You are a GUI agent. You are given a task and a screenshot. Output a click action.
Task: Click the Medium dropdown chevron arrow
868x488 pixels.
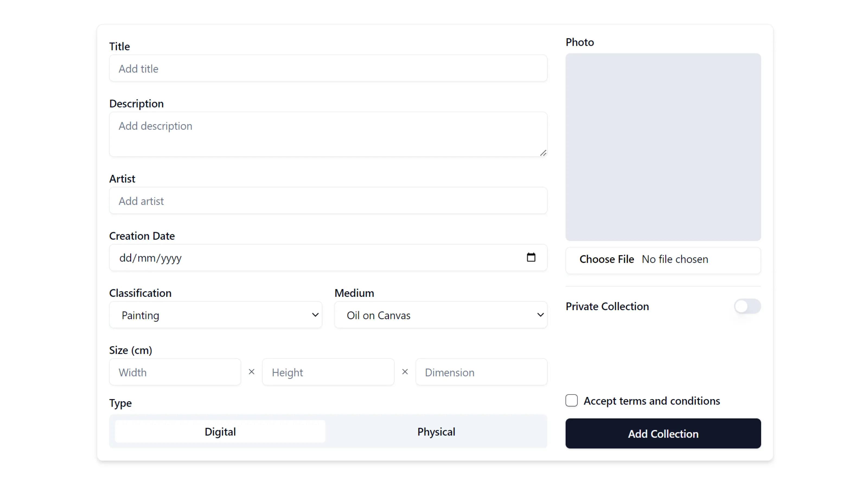540,315
